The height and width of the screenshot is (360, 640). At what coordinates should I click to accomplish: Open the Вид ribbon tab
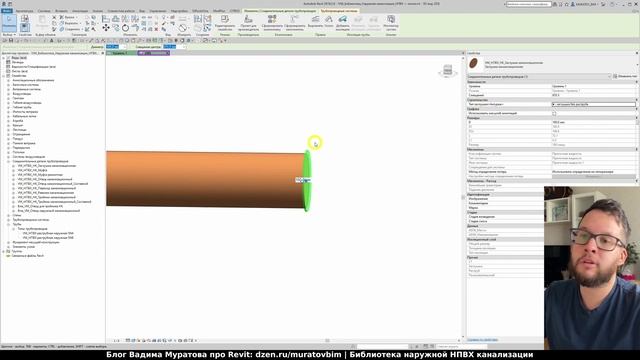(142, 11)
